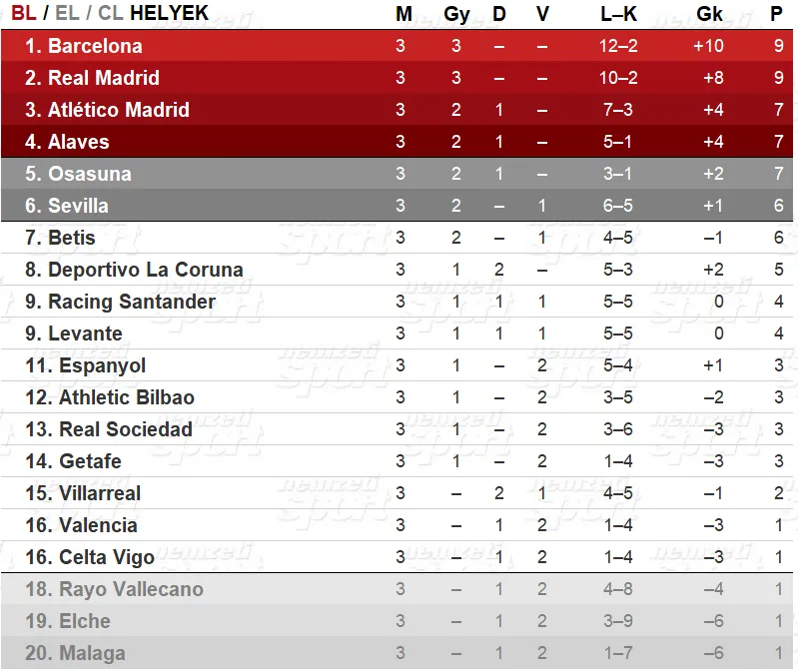Screen dimensions: 798x672
Task: Select the Malaga row
Action: click(397, 653)
